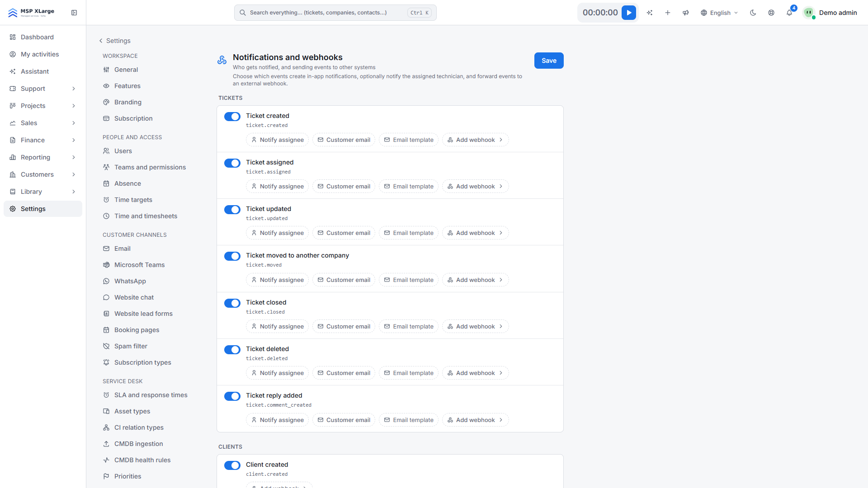The width and height of the screenshot is (868, 488).
Task: Select Settings in the sidebar
Action: tap(43, 209)
